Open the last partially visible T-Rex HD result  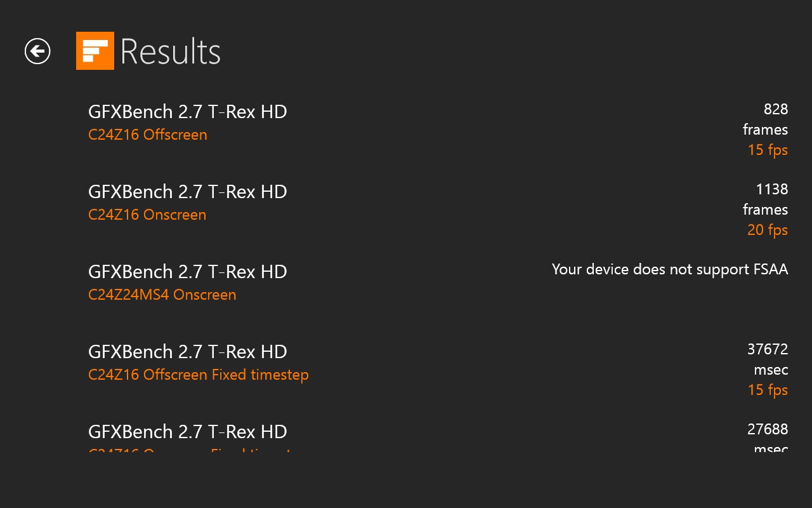(188, 432)
